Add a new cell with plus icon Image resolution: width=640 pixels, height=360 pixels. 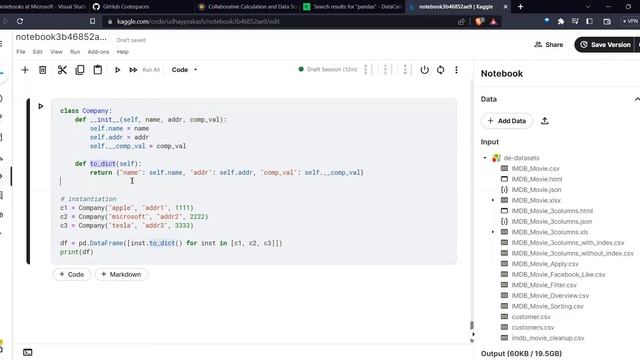click(25, 70)
